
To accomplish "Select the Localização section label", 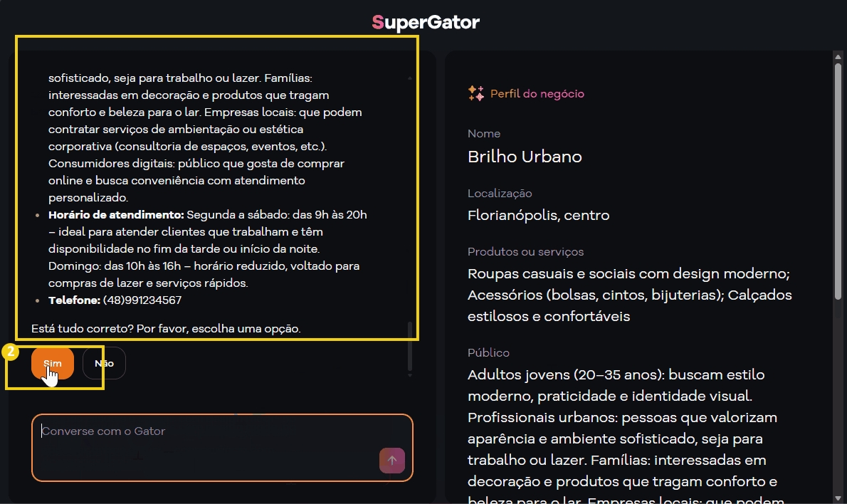I will 499,193.
